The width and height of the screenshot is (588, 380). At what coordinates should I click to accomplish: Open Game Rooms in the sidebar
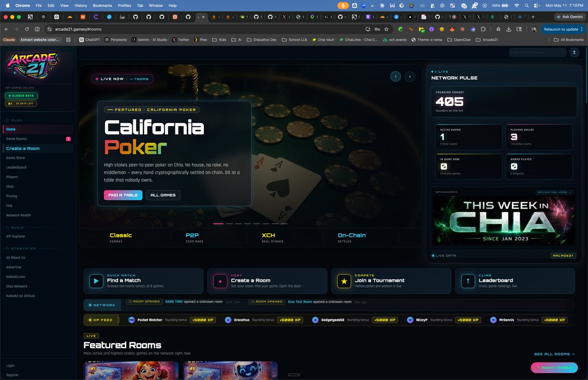pyautogui.click(x=37, y=139)
